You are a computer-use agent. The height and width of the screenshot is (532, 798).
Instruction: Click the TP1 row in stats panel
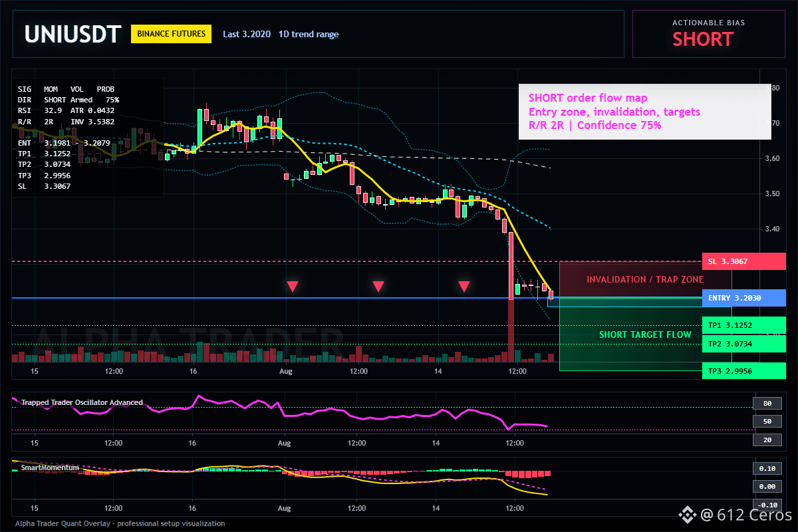click(45, 154)
